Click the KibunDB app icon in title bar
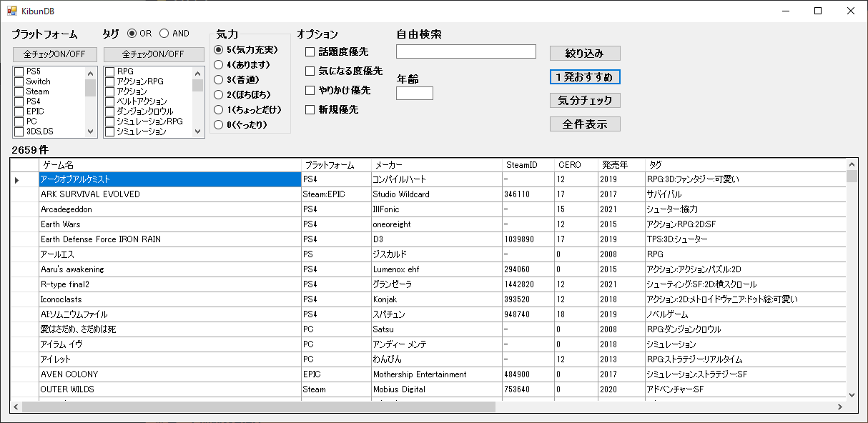This screenshot has width=868, height=423. coord(11,11)
